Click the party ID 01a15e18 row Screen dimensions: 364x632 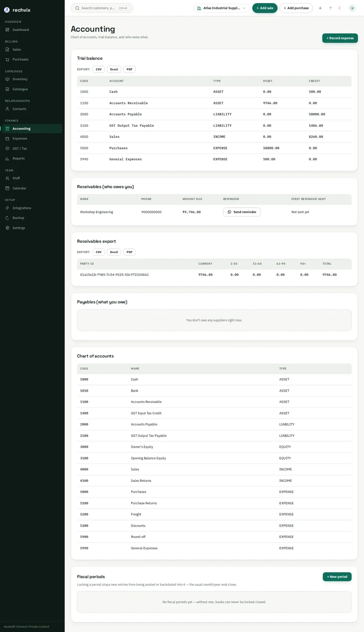pyautogui.click(x=214, y=274)
